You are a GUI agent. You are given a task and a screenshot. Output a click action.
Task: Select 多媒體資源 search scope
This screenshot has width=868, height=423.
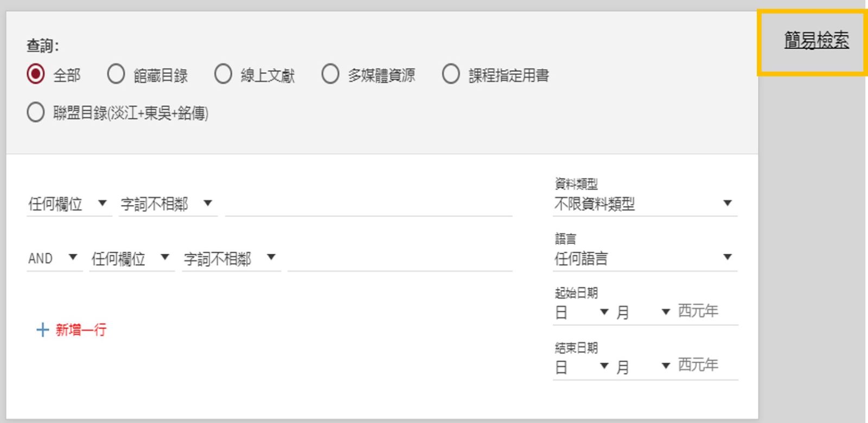330,74
